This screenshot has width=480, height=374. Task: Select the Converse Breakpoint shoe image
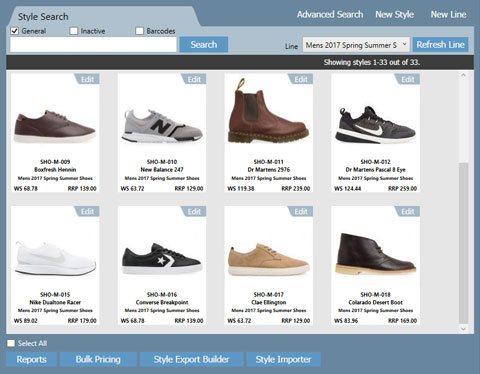[162, 258]
